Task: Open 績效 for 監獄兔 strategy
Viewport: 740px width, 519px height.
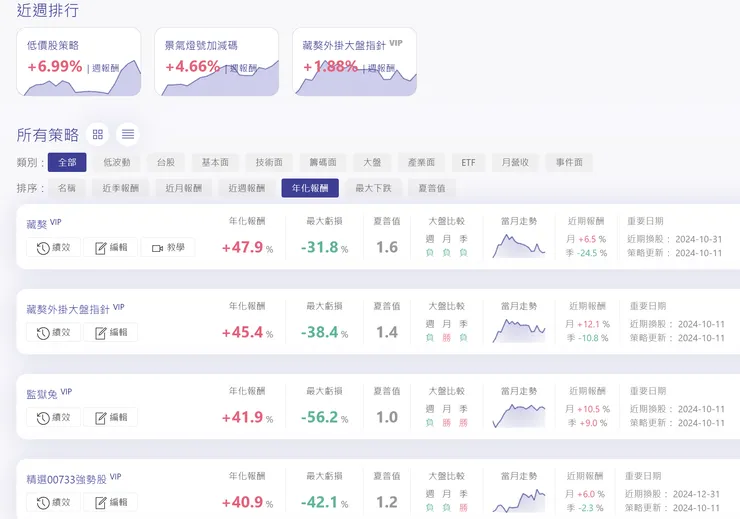Action: click(x=53, y=417)
